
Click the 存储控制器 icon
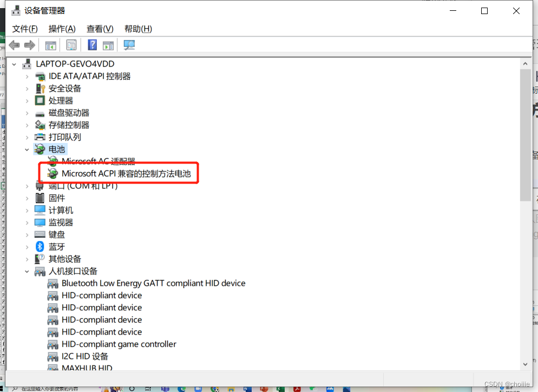pos(40,125)
